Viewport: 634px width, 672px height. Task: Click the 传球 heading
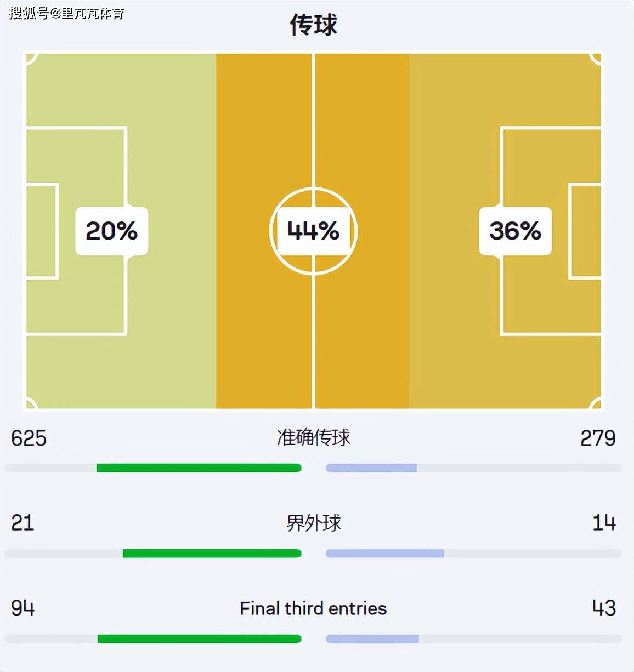point(313,25)
